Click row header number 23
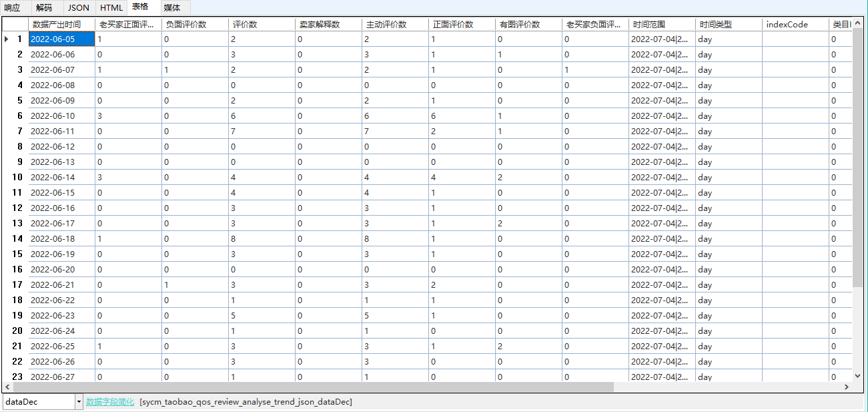 [15, 377]
